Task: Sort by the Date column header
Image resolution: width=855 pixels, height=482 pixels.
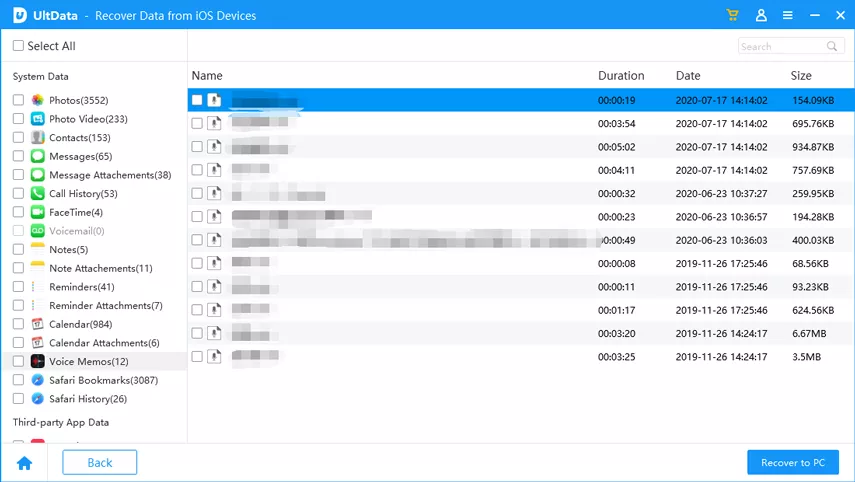Action: tap(688, 75)
